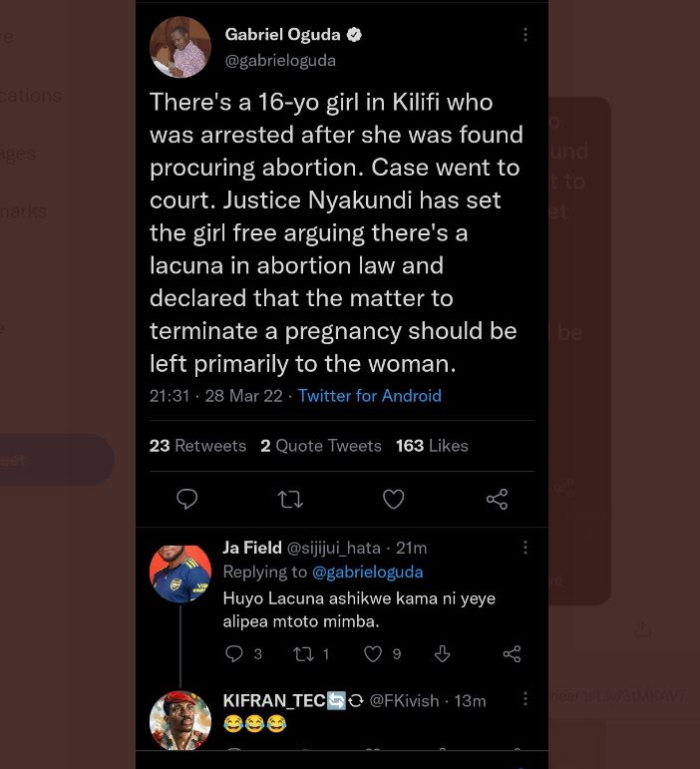Open more options on KIFRAN_TEC's reply

(x=525, y=699)
